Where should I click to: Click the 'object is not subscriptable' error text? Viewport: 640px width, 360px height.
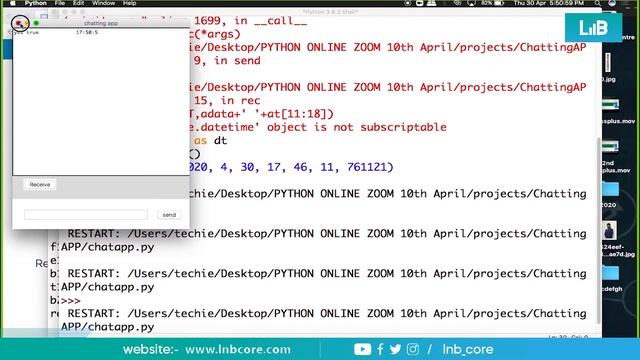pyautogui.click(x=357, y=127)
